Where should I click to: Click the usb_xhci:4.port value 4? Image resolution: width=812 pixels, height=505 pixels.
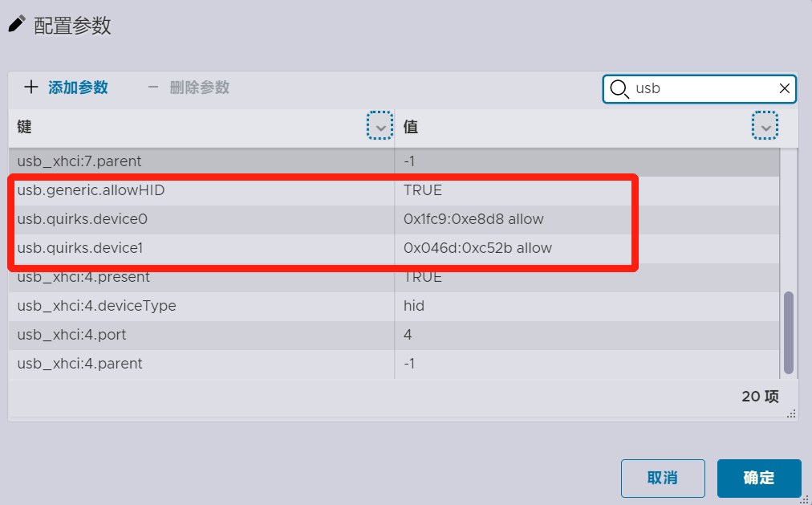click(x=408, y=335)
